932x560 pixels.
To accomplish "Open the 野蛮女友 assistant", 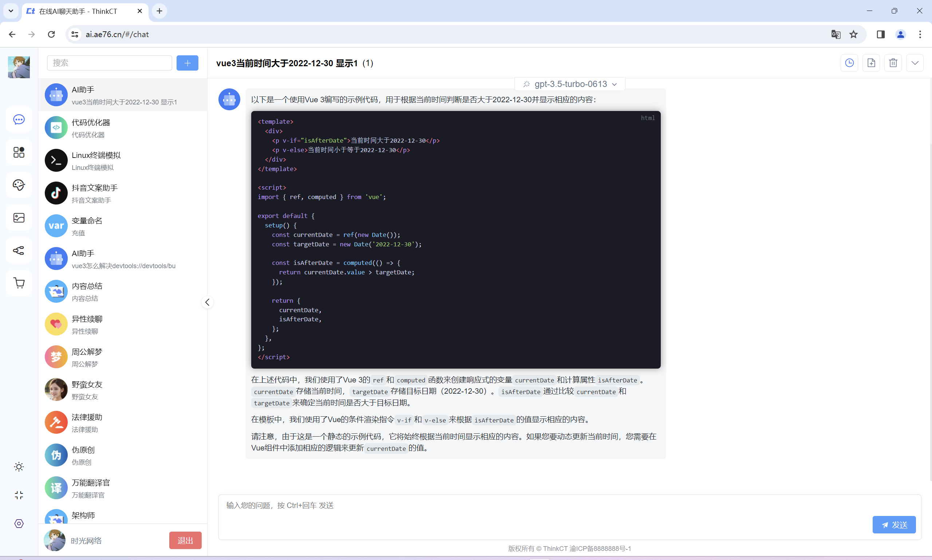I will tap(123, 390).
